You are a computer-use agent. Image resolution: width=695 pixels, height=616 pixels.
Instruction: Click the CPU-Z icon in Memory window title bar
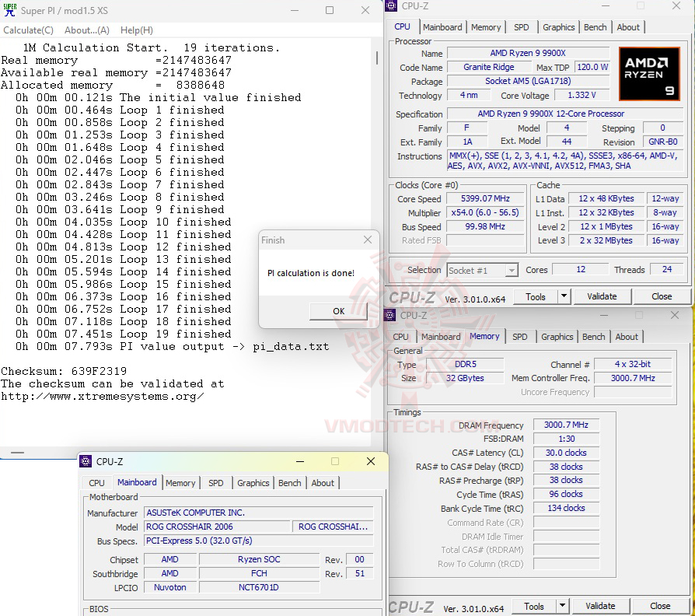pyautogui.click(x=390, y=315)
